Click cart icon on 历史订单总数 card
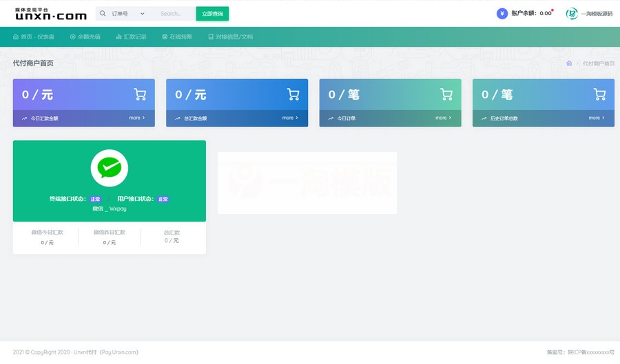The image size is (620, 364). coord(599,95)
